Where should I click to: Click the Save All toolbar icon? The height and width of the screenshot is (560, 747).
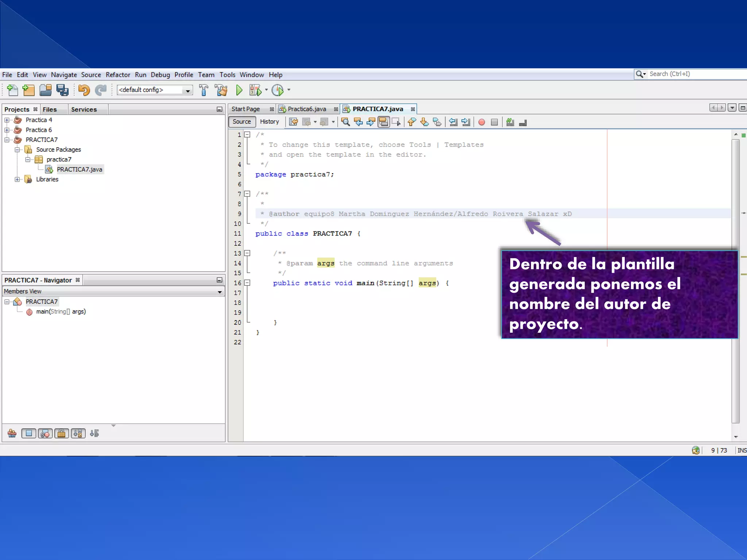(62, 90)
